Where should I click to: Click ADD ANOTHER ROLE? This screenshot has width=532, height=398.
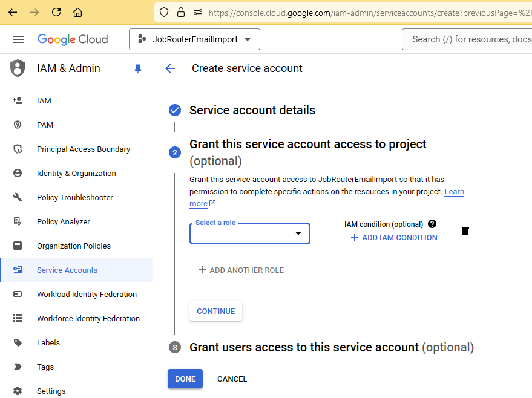coord(240,270)
